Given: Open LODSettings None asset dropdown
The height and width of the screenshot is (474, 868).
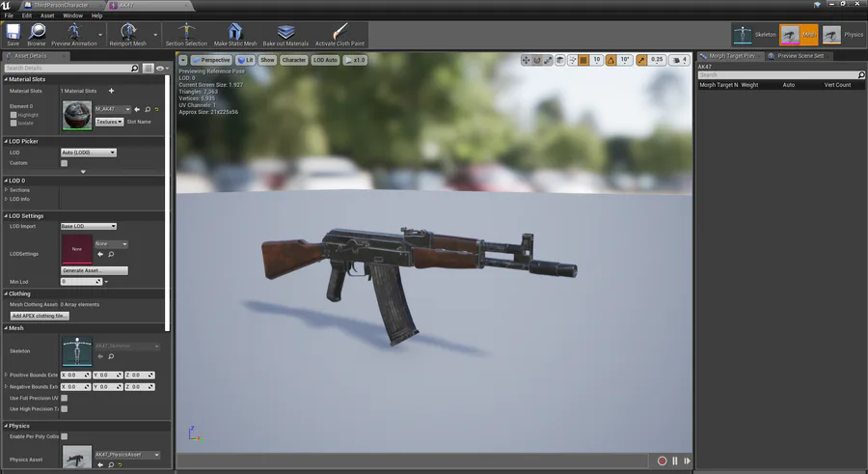Looking at the screenshot, I should click(x=111, y=244).
